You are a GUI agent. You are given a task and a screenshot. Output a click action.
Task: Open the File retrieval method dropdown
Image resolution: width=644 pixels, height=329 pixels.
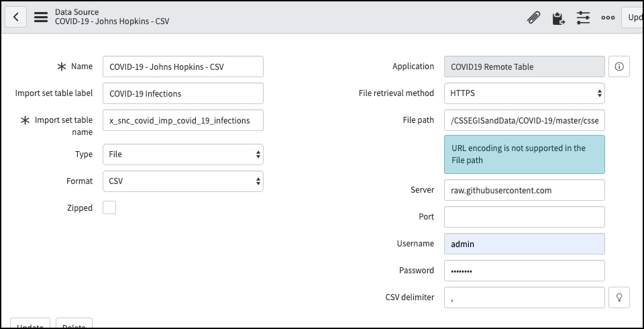tap(524, 93)
